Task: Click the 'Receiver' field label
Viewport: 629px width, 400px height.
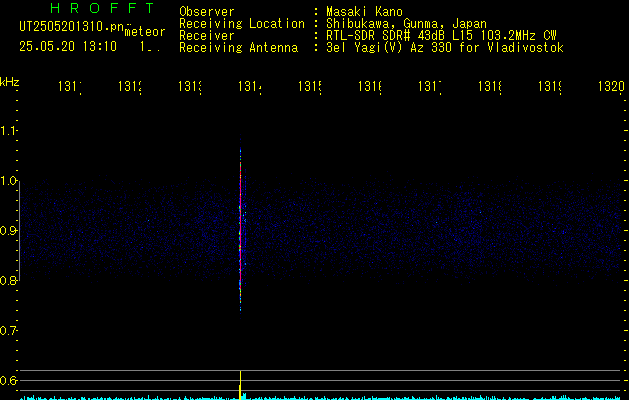Action: tap(207, 36)
